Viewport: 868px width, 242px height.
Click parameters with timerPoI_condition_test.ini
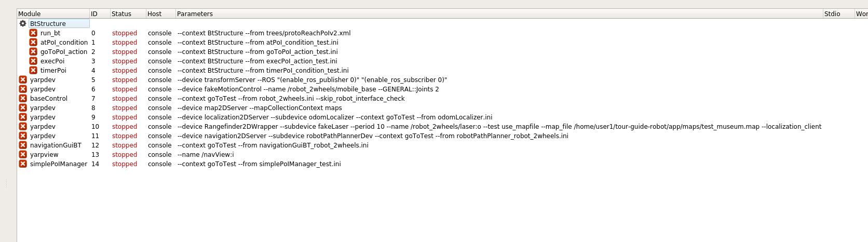pyautogui.click(x=263, y=70)
